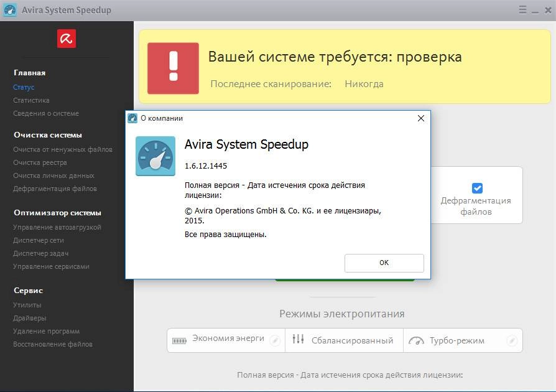Click the Никогда last scan value
Screen dimensions: 556x392
(x=364, y=84)
